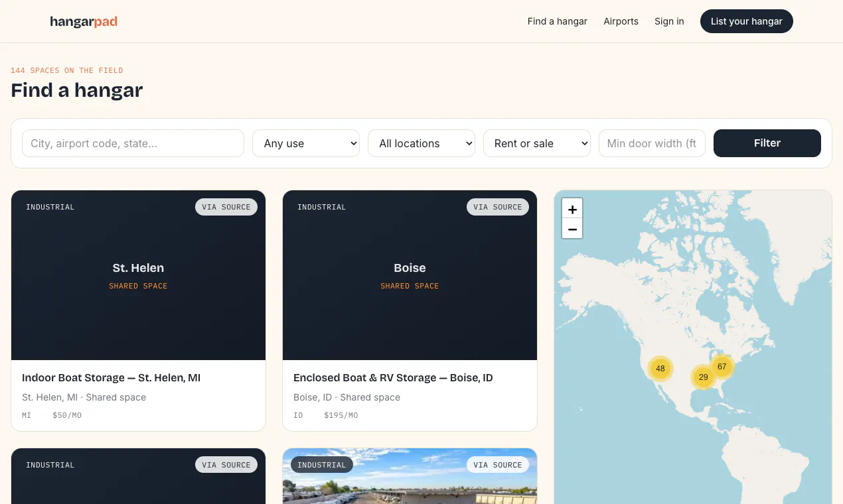Screen dimensions: 843x504
Task: Open the 48 cluster marker on map
Action: point(660,368)
